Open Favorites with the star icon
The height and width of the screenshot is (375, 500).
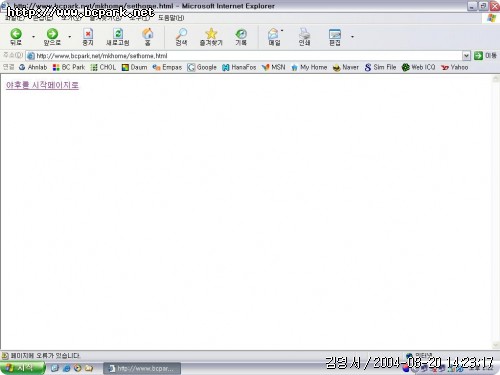211,36
